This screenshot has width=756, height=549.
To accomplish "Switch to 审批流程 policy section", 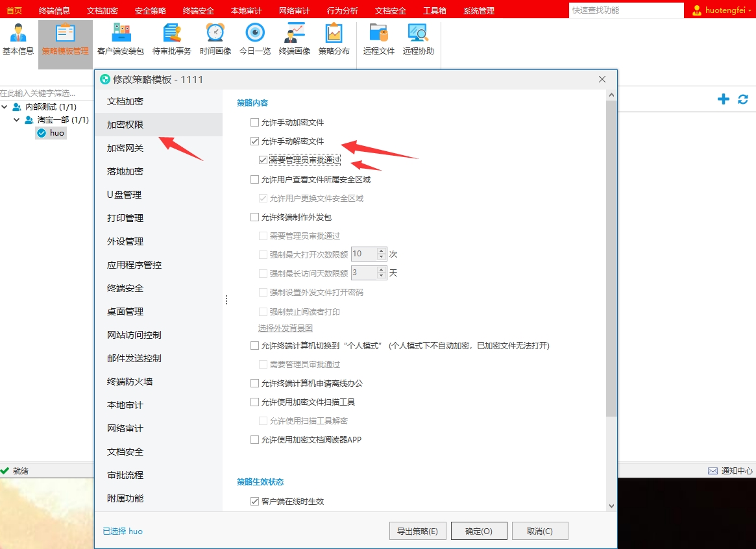I will click(158, 475).
